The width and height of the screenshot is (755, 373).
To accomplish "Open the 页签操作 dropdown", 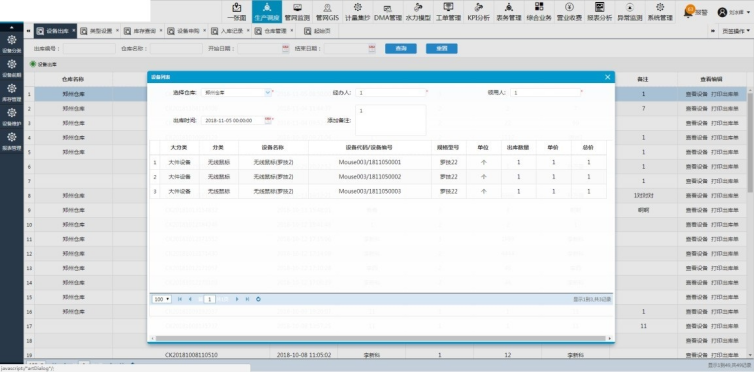I will click(736, 31).
